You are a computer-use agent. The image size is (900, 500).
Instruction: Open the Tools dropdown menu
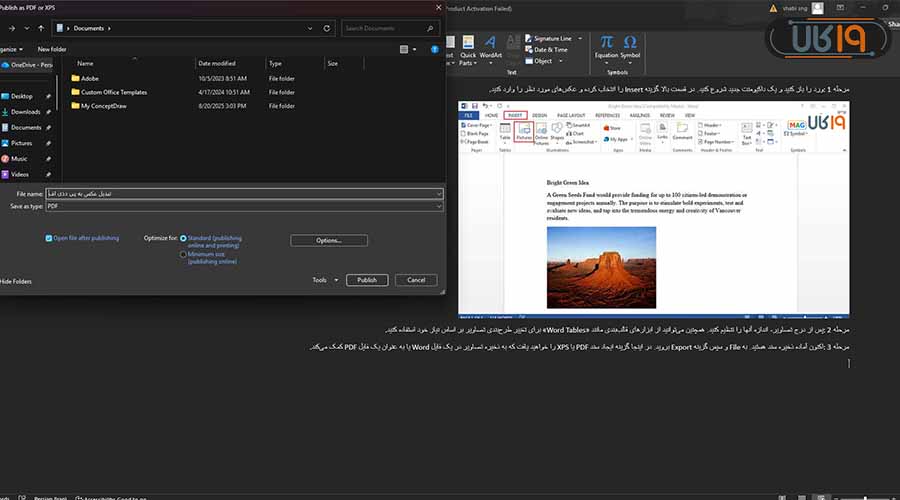pyautogui.click(x=321, y=280)
